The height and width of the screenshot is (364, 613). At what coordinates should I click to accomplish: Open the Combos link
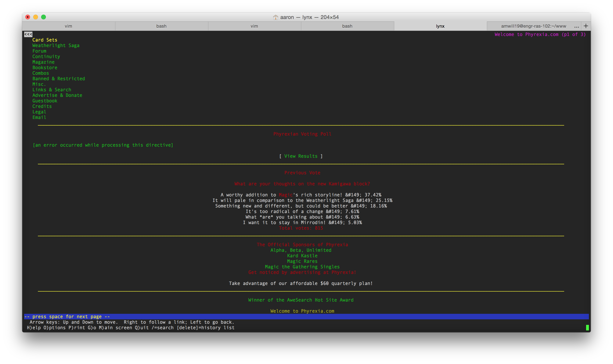pos(41,73)
